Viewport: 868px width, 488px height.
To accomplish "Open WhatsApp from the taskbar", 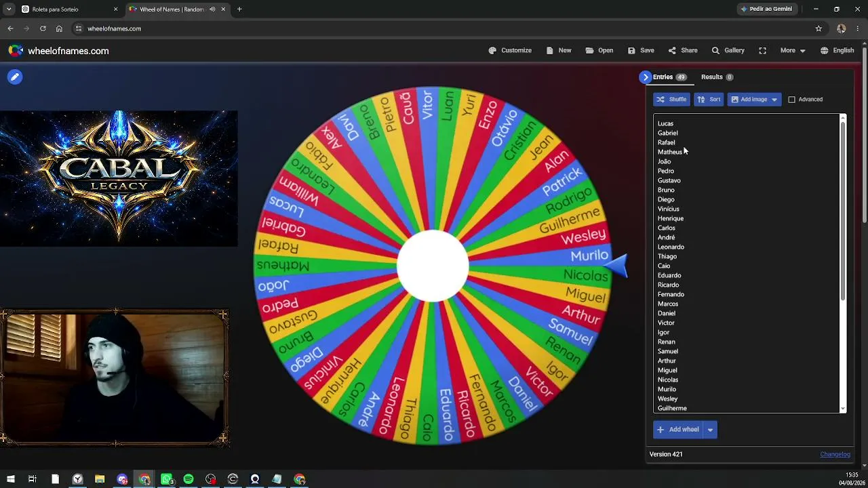I will 167,479.
